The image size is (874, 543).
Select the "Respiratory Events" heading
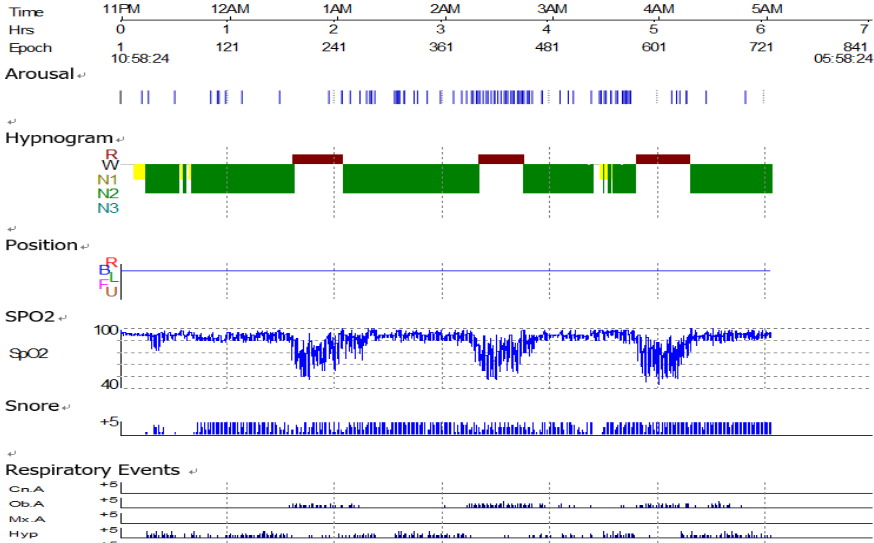93,470
